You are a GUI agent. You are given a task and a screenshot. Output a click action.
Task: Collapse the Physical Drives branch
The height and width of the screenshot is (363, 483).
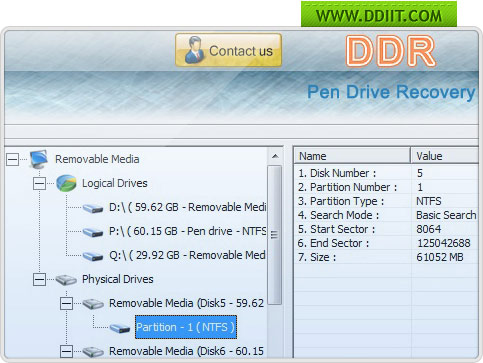pyautogui.click(x=39, y=279)
